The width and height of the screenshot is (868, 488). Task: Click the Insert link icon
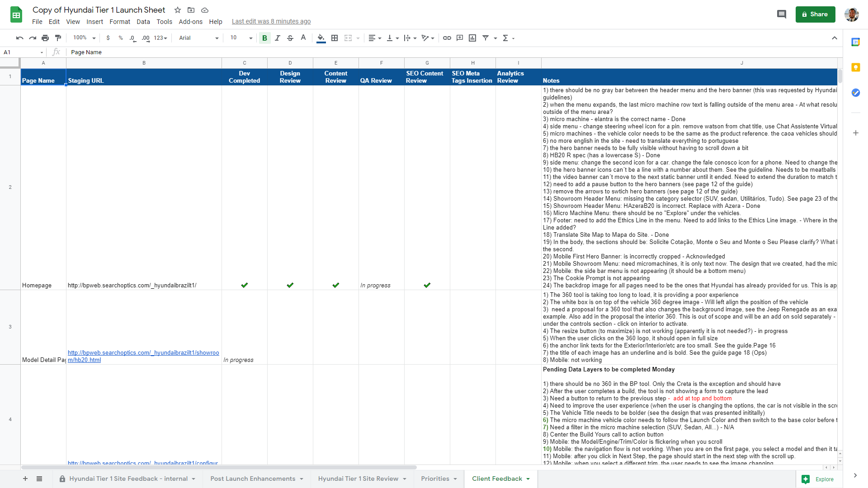pyautogui.click(x=447, y=38)
